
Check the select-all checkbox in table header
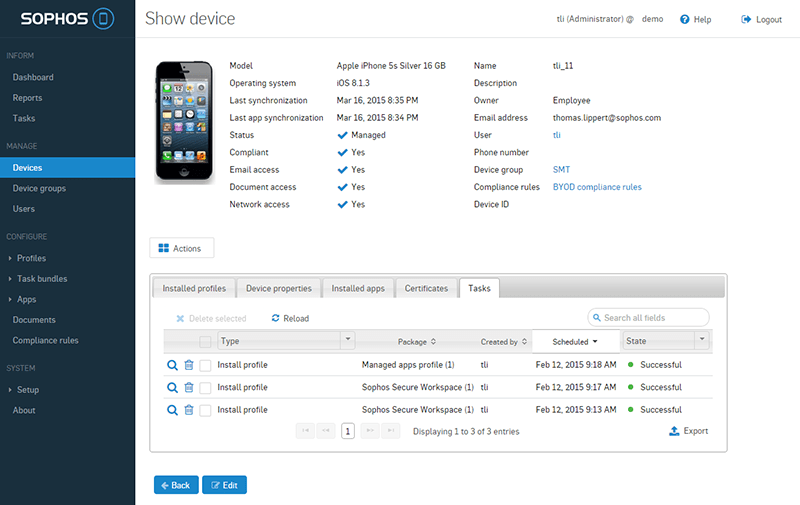click(205, 342)
